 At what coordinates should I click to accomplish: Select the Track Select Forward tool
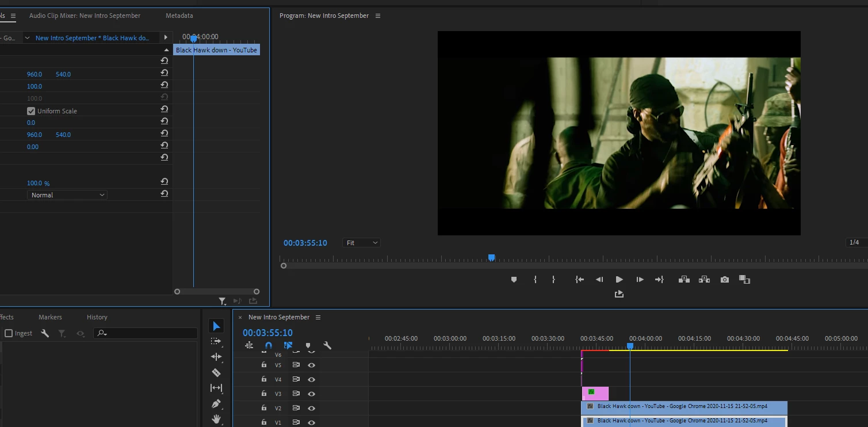point(216,341)
